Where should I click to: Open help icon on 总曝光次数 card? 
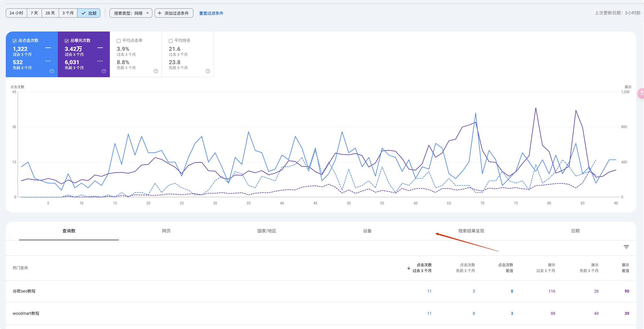[x=104, y=71]
